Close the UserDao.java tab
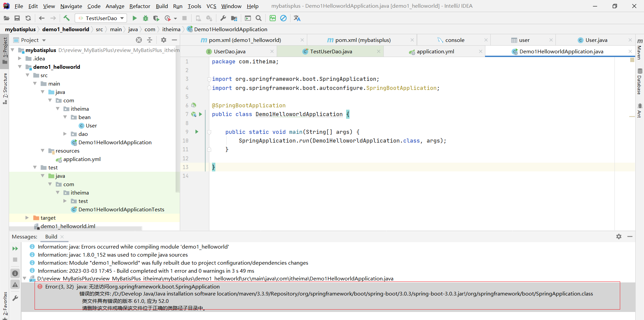Image resolution: width=644 pixels, height=320 pixels. tap(272, 51)
